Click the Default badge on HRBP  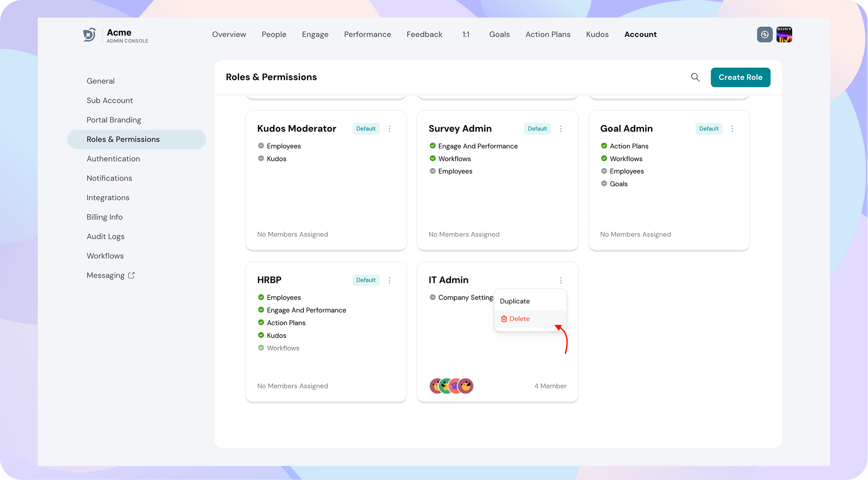366,280
